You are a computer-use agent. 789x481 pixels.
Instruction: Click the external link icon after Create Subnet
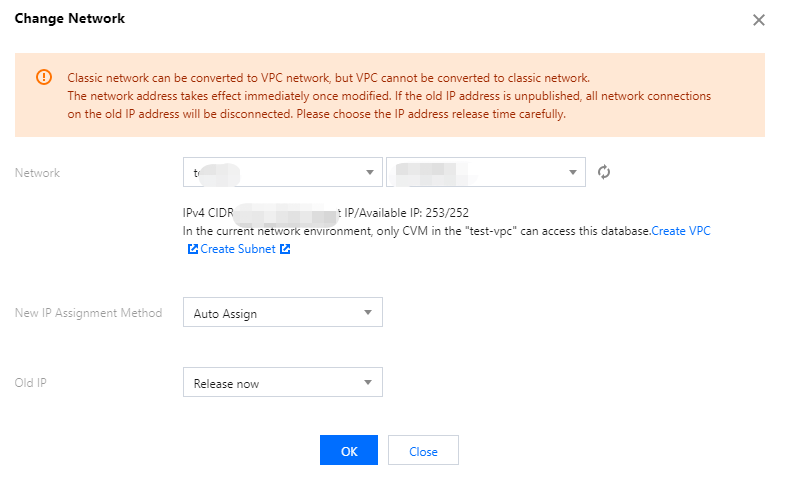[285, 249]
